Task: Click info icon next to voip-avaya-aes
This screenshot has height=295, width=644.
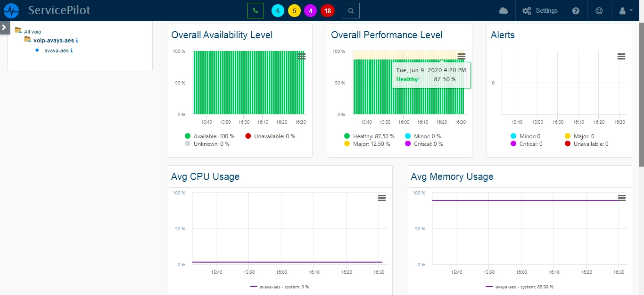Action: (x=77, y=41)
